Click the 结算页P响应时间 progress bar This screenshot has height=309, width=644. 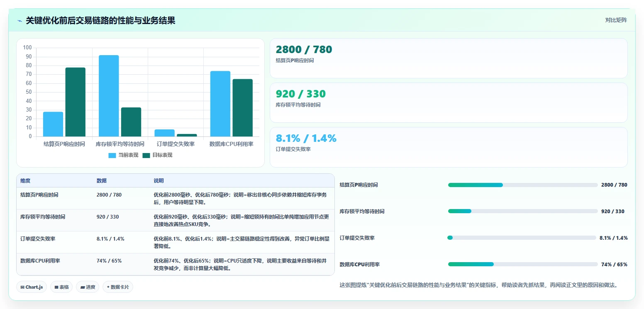pos(523,185)
